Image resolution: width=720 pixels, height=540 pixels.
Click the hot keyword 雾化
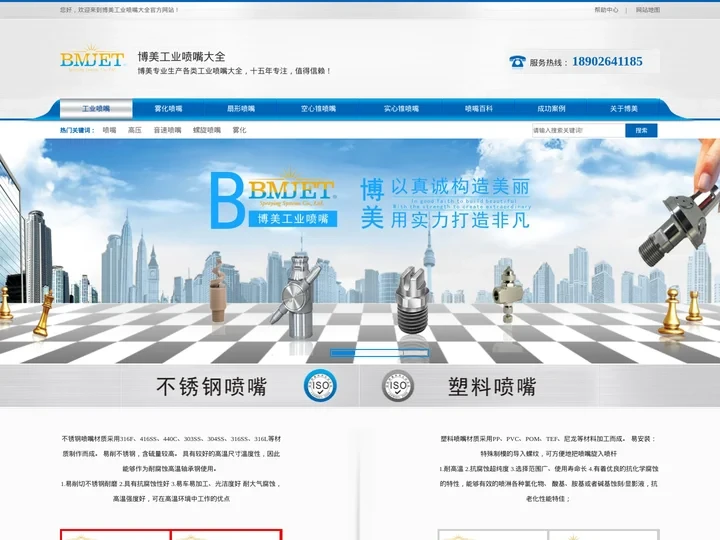point(239,130)
